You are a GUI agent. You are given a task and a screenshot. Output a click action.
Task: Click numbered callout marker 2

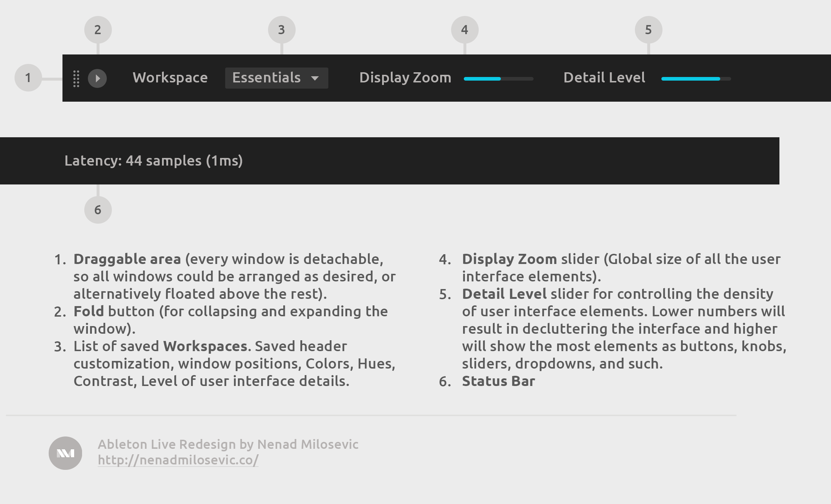[97, 29]
